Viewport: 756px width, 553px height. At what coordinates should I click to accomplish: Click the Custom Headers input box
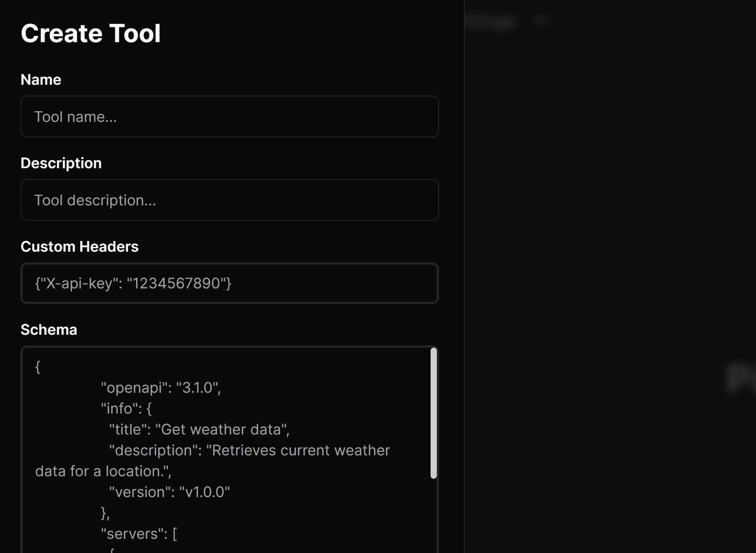point(229,283)
